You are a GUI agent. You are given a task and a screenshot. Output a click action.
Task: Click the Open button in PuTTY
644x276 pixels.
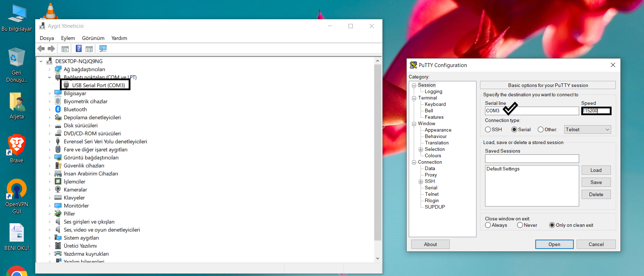pos(554,244)
